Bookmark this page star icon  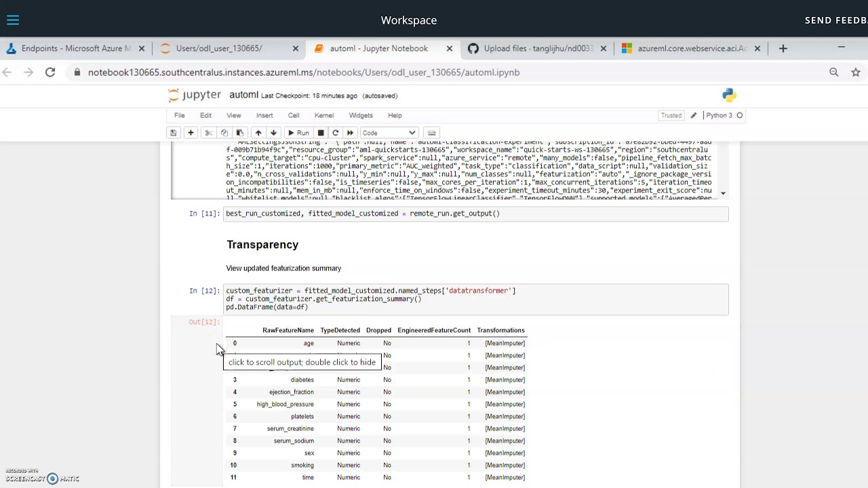[856, 72]
